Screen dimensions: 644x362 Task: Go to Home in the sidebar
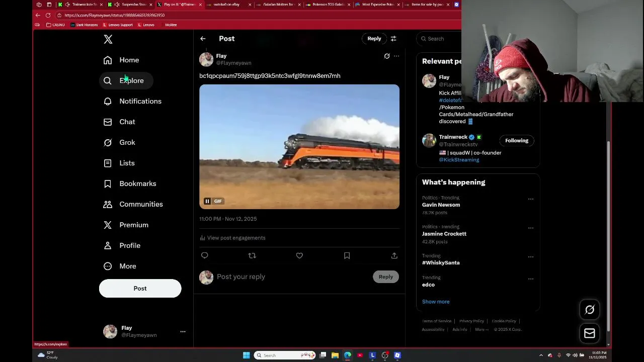(x=121, y=60)
